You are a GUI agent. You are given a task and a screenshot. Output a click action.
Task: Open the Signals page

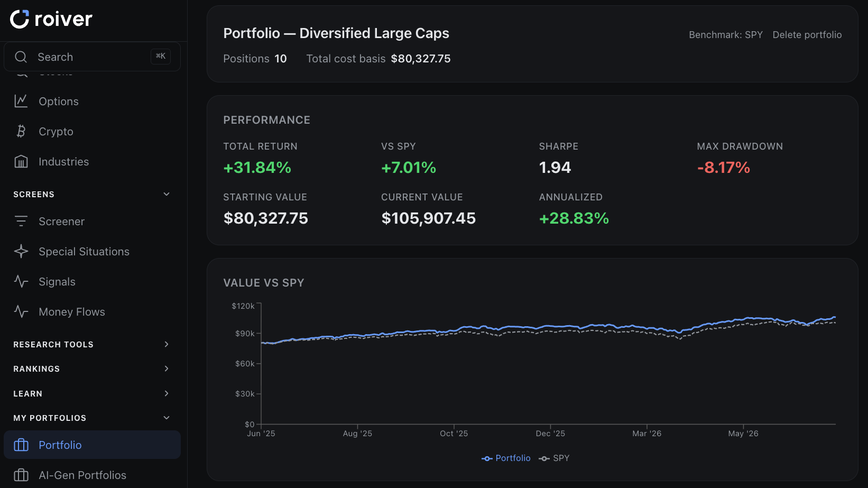[92, 281]
